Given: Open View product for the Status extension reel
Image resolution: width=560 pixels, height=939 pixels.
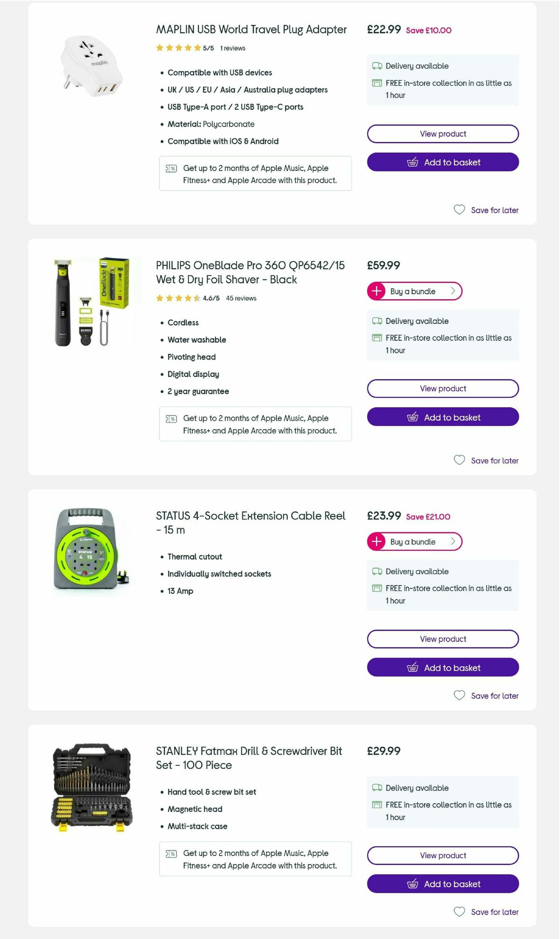Looking at the screenshot, I should [x=442, y=639].
